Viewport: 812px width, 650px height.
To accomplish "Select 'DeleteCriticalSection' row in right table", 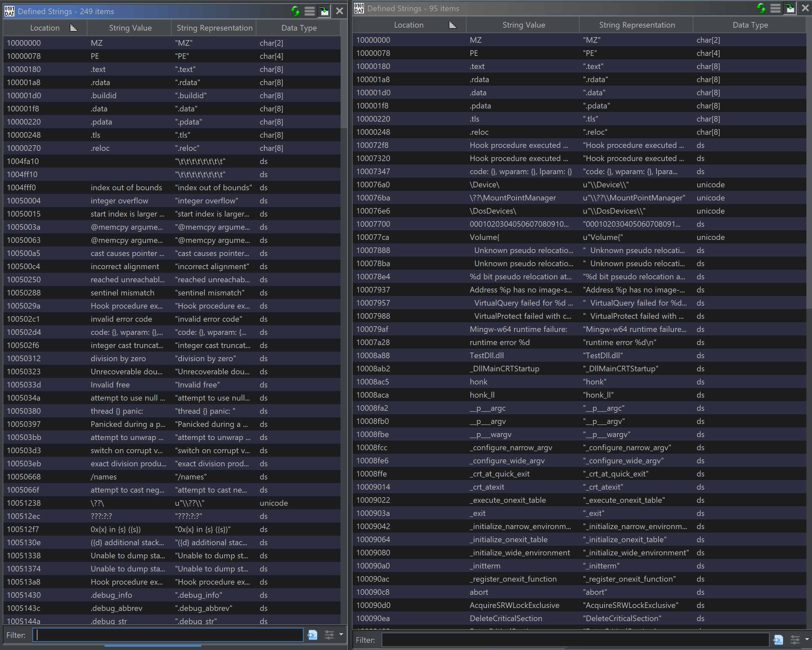I will point(580,618).
